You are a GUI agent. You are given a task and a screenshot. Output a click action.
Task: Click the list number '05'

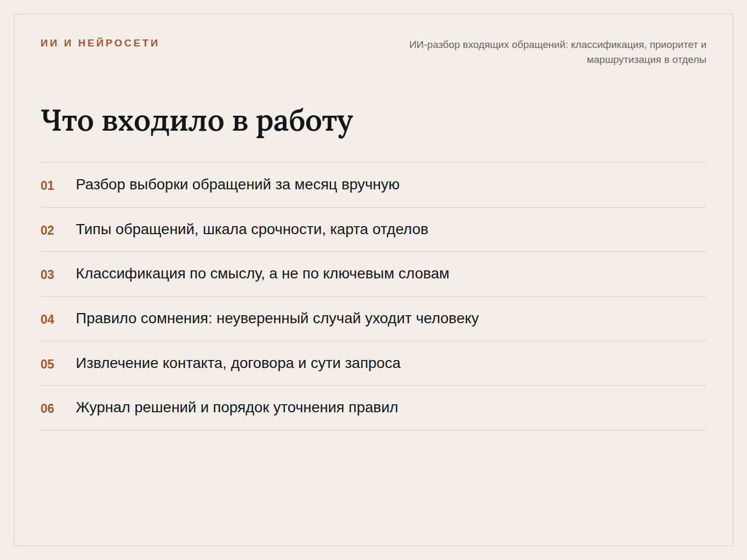[47, 364]
